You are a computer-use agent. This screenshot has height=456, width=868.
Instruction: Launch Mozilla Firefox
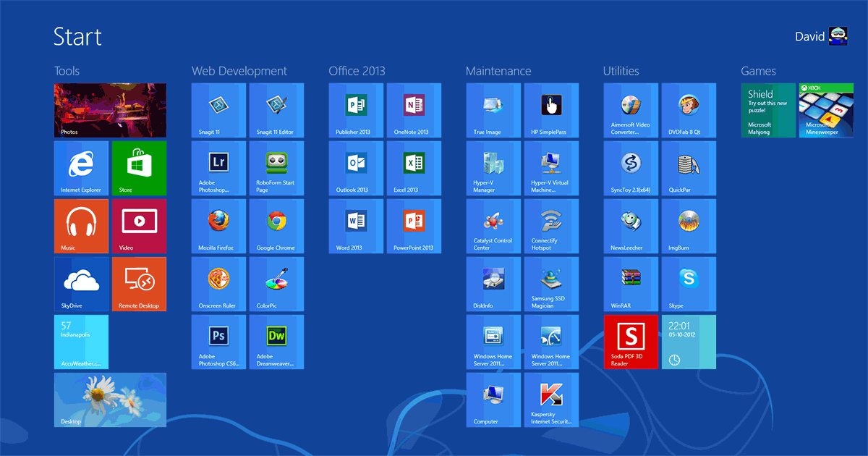tap(218, 226)
